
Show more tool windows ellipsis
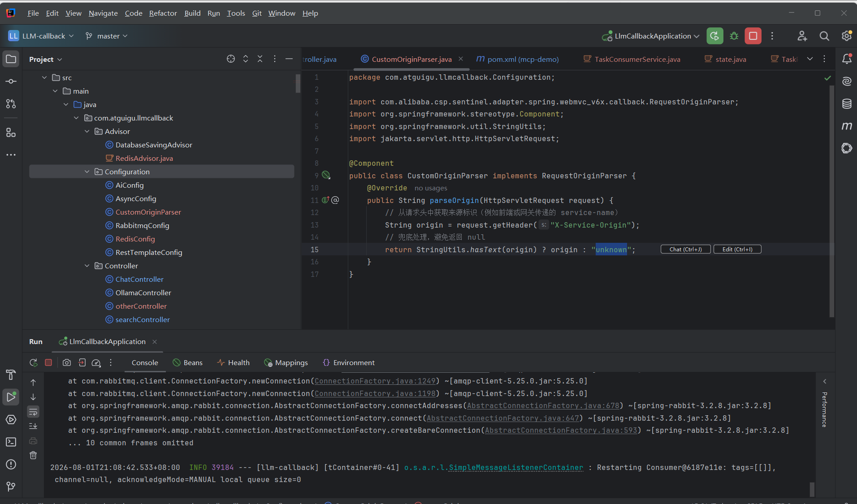pyautogui.click(x=11, y=155)
